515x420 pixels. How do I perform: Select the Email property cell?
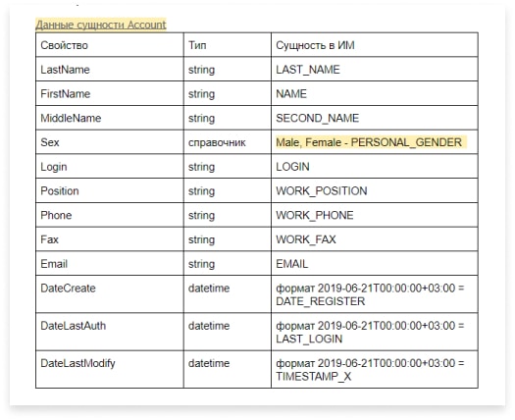pyautogui.click(x=110, y=264)
